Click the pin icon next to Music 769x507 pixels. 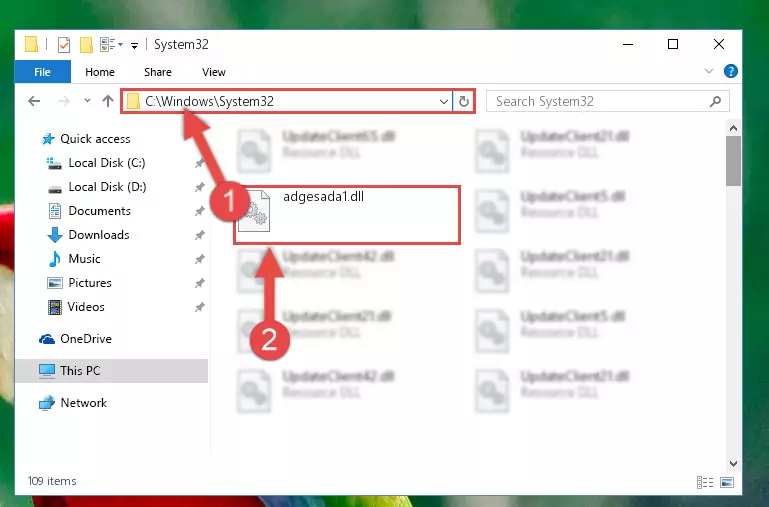click(x=199, y=259)
